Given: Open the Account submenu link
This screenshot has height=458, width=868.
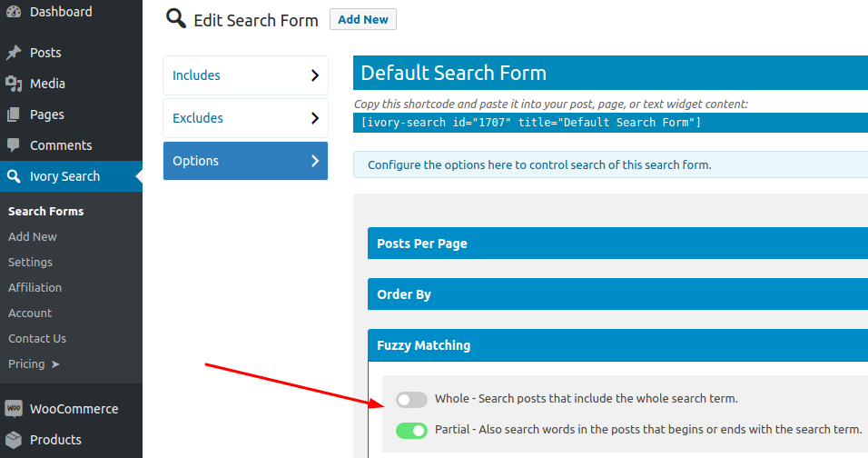Looking at the screenshot, I should tap(30, 313).
